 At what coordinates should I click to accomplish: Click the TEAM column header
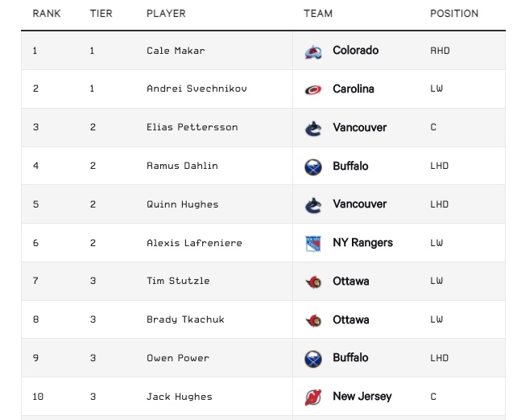click(318, 14)
